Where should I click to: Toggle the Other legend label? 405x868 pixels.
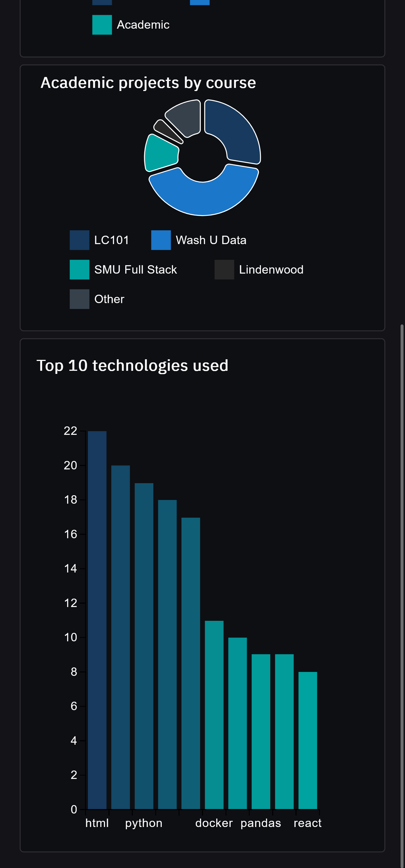[x=109, y=299]
